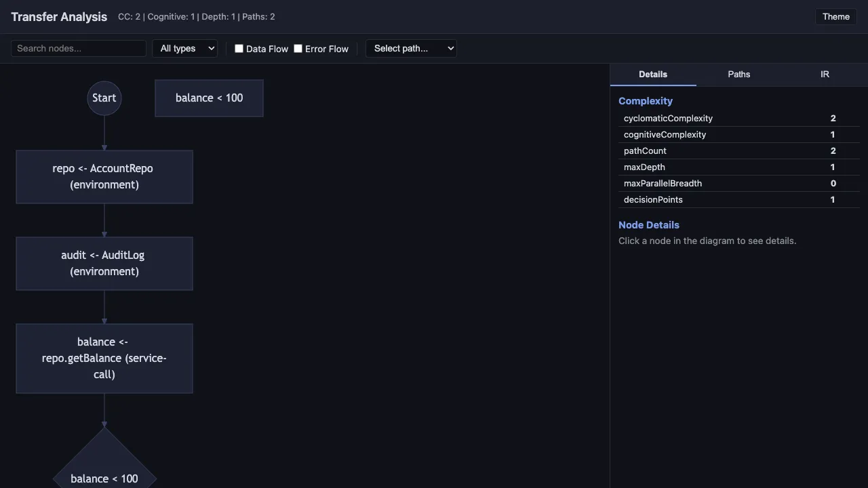Expand the node type filter options
This screenshot has width=868, height=488.
pos(184,48)
